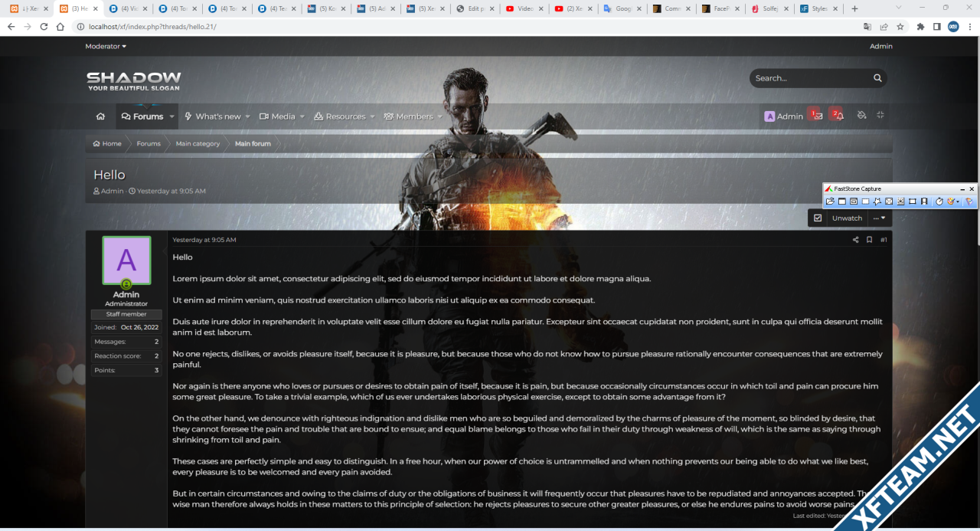Click FastStone color palette output icon

click(952, 202)
